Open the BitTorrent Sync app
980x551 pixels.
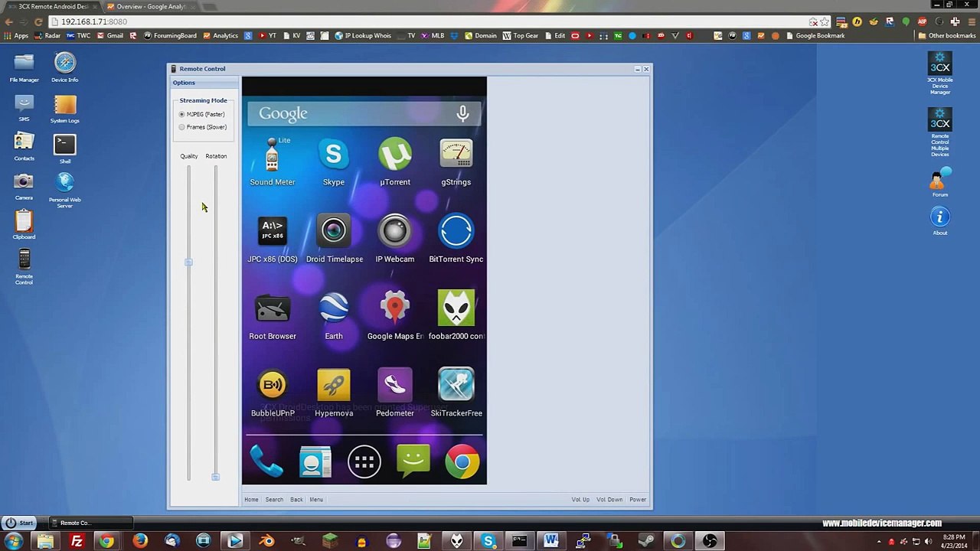click(x=456, y=239)
